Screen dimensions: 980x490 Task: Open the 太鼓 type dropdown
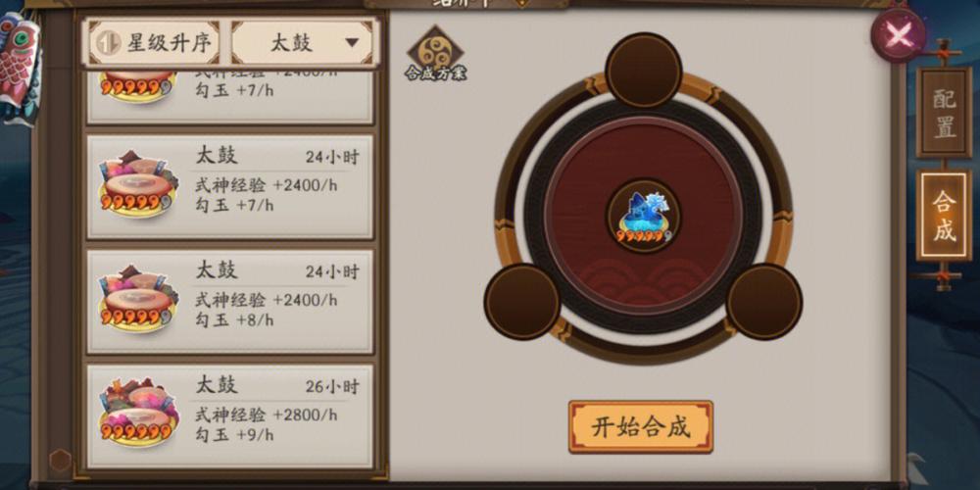[x=303, y=42]
